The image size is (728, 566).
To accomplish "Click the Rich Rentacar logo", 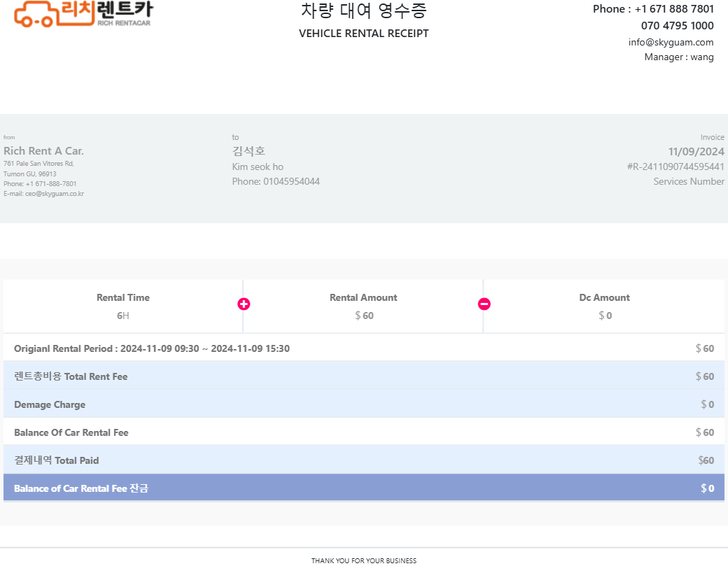I will pyautogui.click(x=83, y=13).
